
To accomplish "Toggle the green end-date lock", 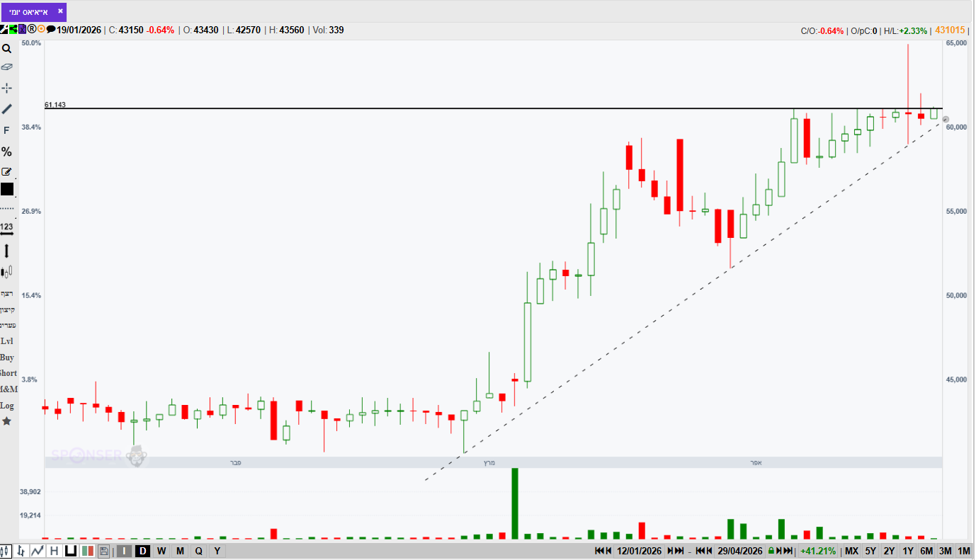I will (771, 551).
